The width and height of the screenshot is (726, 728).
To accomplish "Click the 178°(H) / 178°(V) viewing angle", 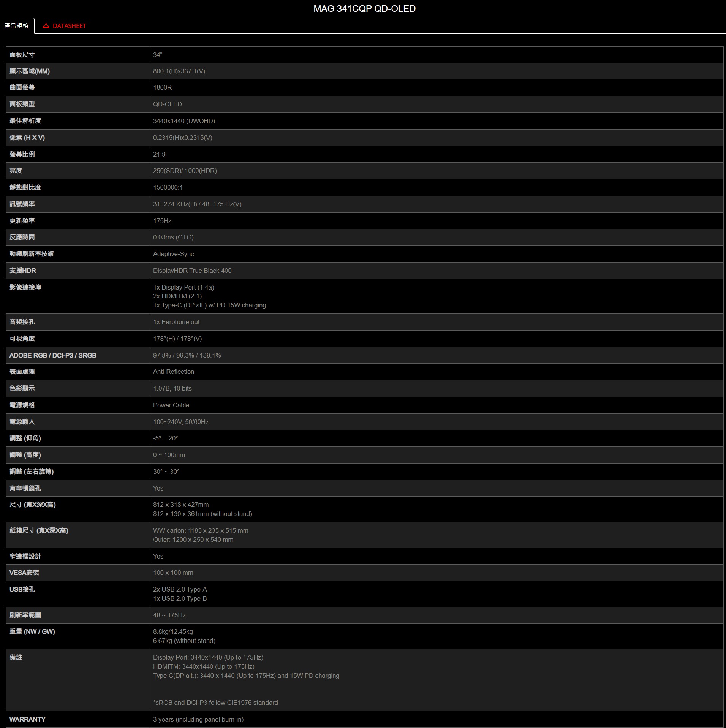I will tap(177, 339).
